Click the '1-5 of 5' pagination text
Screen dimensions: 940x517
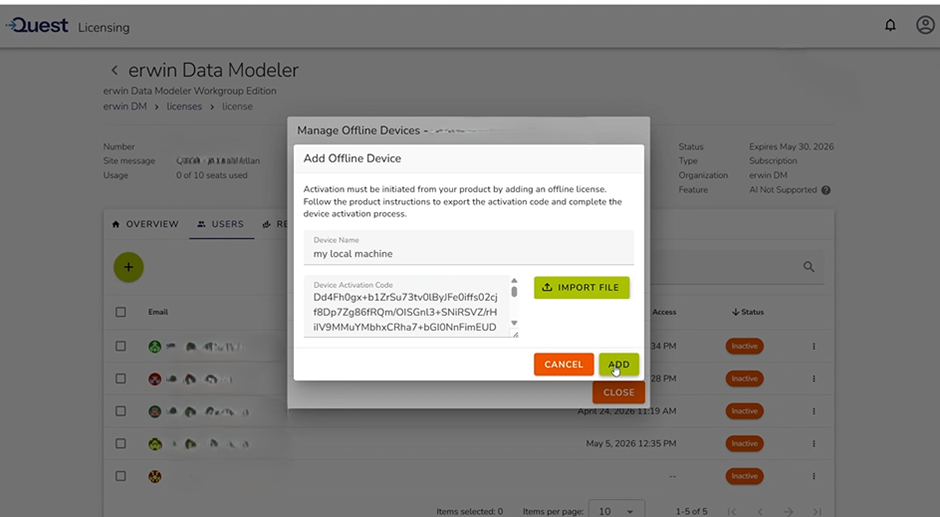tap(691, 512)
